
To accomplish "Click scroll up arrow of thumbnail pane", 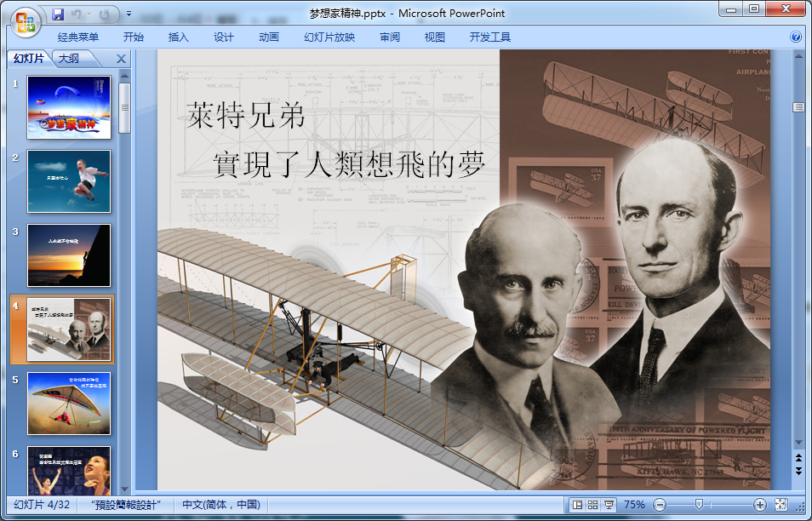I will click(x=124, y=76).
